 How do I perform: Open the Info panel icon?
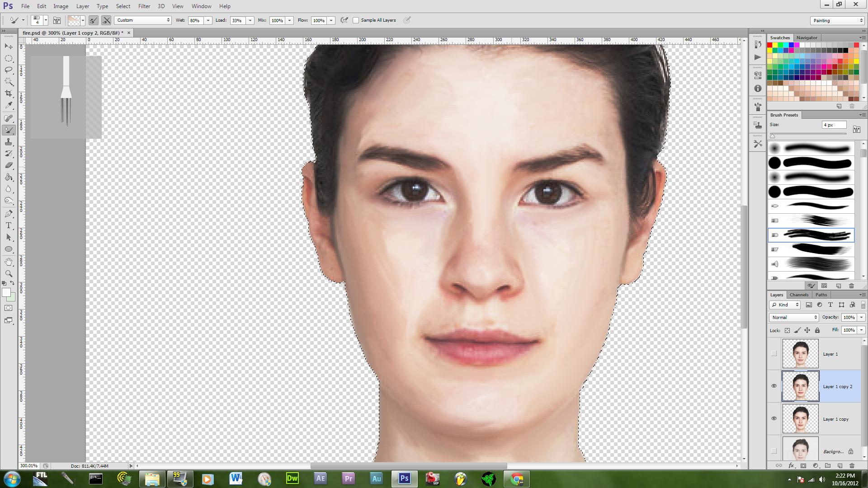pyautogui.click(x=758, y=89)
